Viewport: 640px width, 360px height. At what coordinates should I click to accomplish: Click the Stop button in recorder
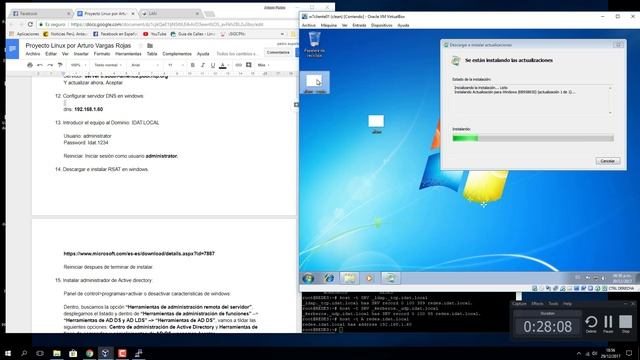pyautogui.click(x=625, y=324)
